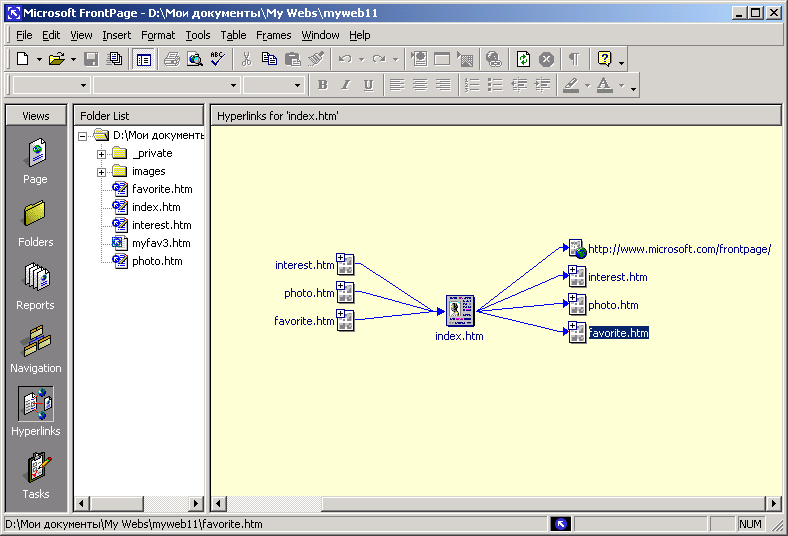Open the File menu
Screen dimensions: 788x536
click(24, 35)
